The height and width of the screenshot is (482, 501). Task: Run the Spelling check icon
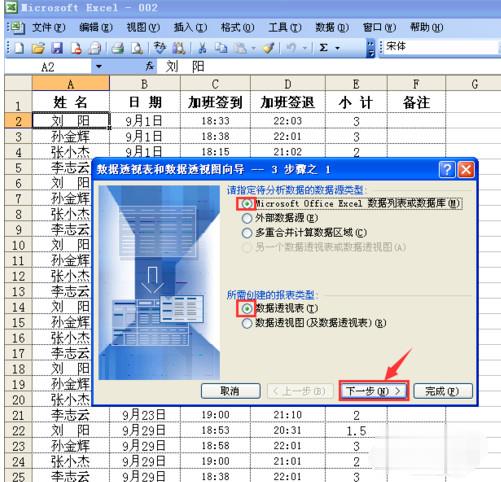[x=160, y=48]
